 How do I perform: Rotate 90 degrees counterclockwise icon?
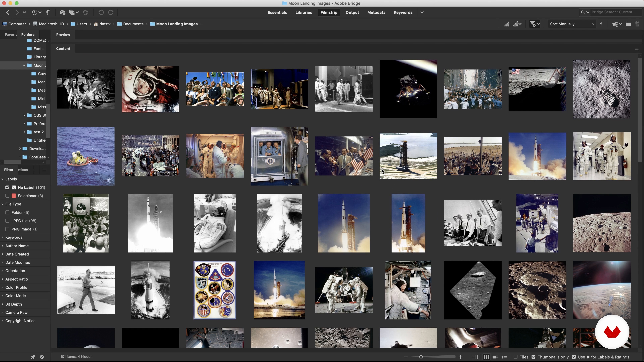click(101, 12)
